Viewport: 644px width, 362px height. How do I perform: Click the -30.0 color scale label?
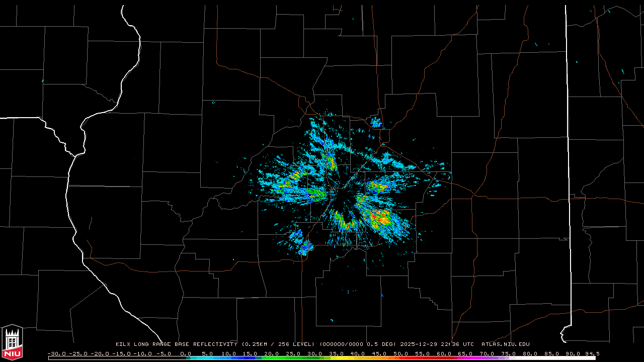point(56,353)
